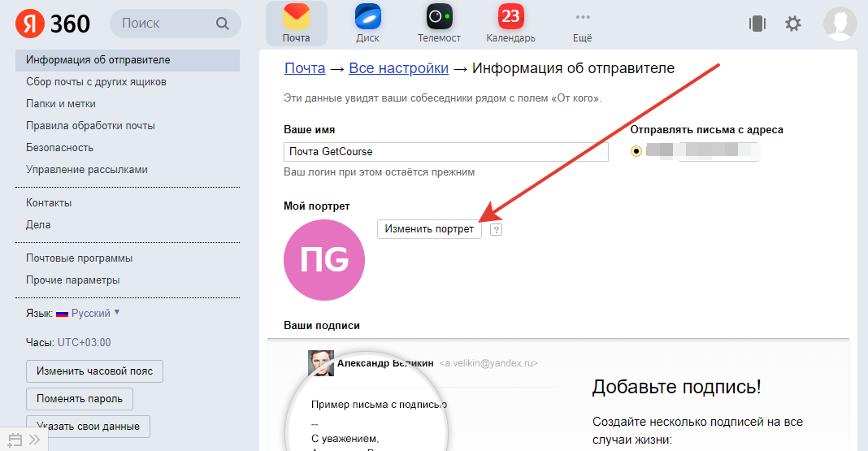This screenshot has height=451, width=868.
Task: Open the Дела section
Action: [38, 224]
